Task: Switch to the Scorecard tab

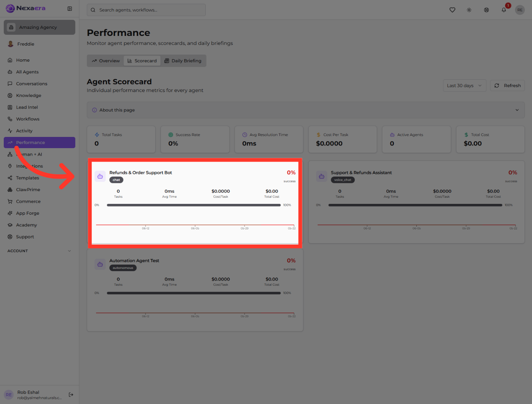Action: click(x=142, y=61)
